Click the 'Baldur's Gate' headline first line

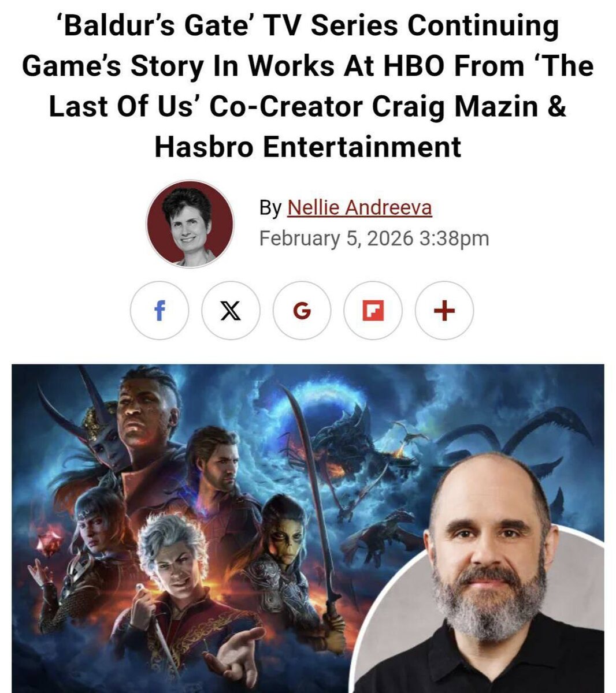pos(308,27)
